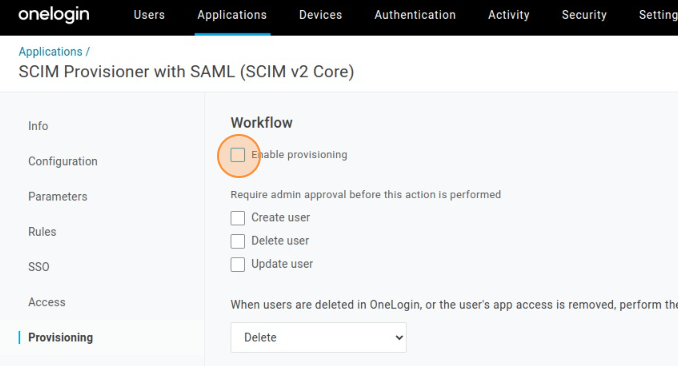
Task: Click the OneLogin logo
Action: [x=54, y=15]
